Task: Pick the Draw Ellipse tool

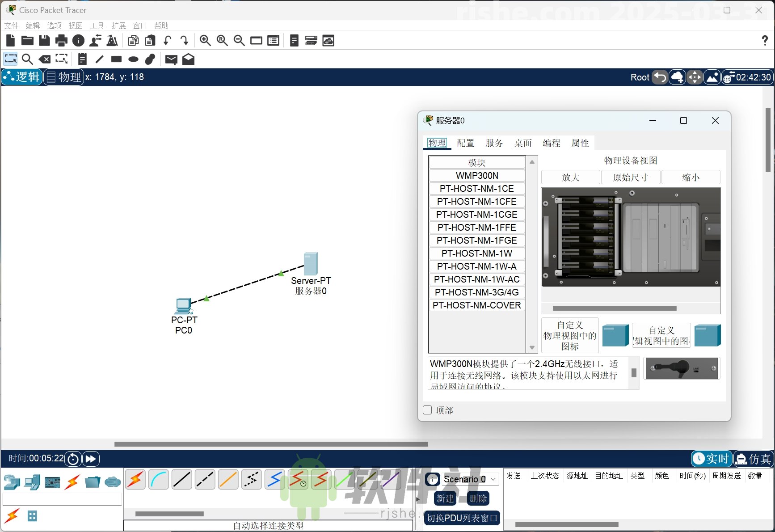Action: tap(133, 59)
